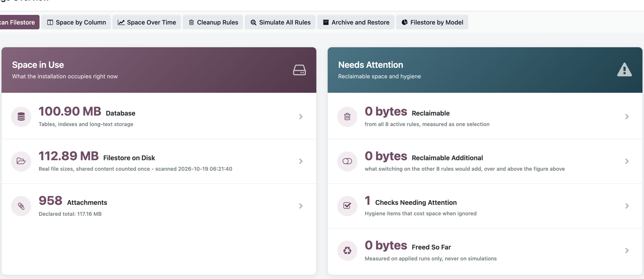The width and height of the screenshot is (644, 279).
Task: Click the 'Declared total: 117.16 MB' text
Action: coord(70,214)
